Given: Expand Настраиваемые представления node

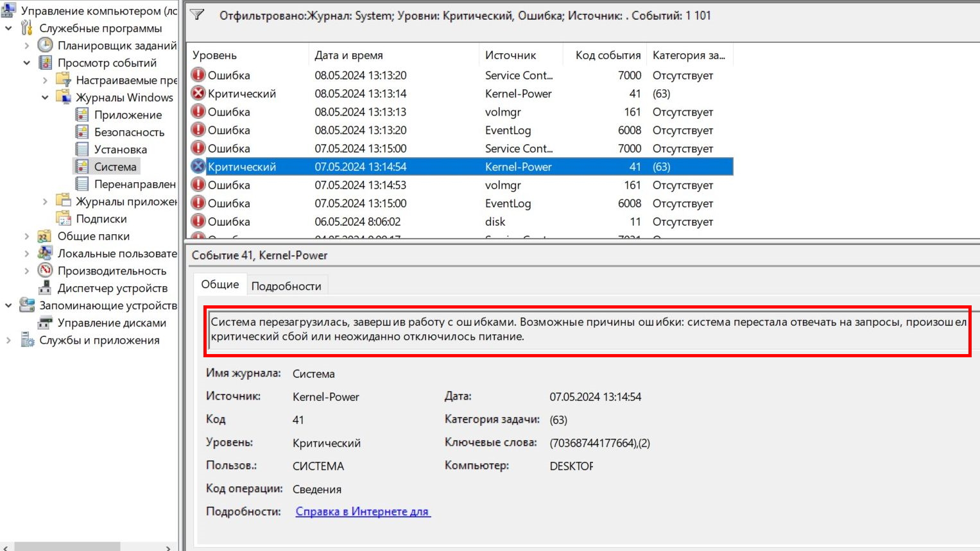Looking at the screenshot, I should coord(45,80).
